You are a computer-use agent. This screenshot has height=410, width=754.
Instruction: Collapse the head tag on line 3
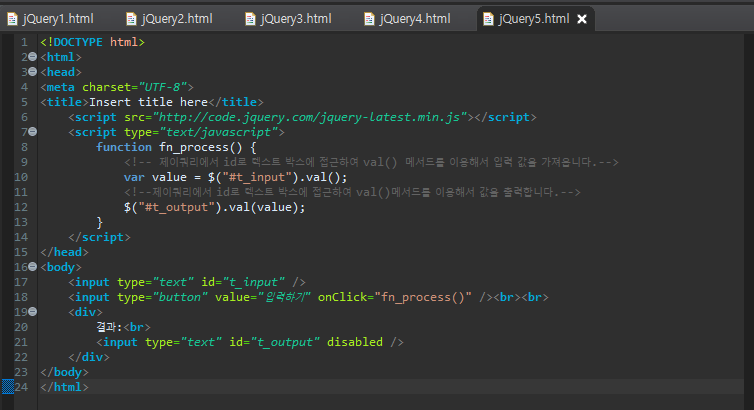33,72
